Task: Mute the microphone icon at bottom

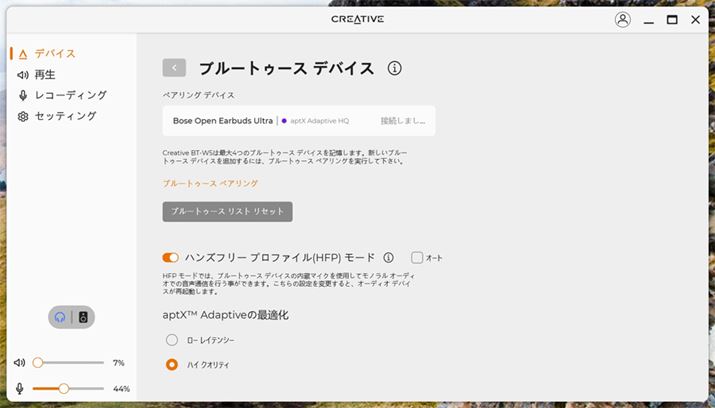Action: 20,388
